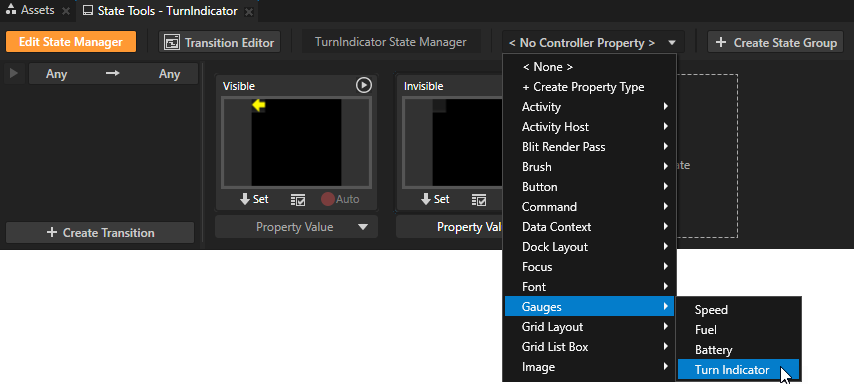
Task: Play the Visible state preview
Action: point(364,86)
